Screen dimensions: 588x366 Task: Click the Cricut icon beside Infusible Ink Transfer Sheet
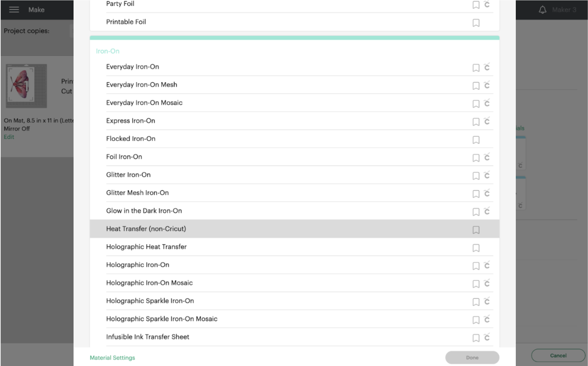click(x=487, y=337)
